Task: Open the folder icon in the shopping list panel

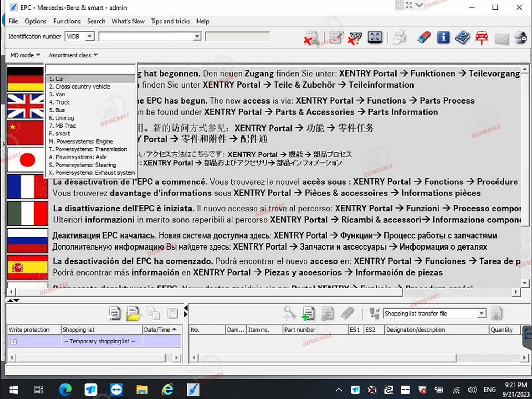Action: click(133, 313)
